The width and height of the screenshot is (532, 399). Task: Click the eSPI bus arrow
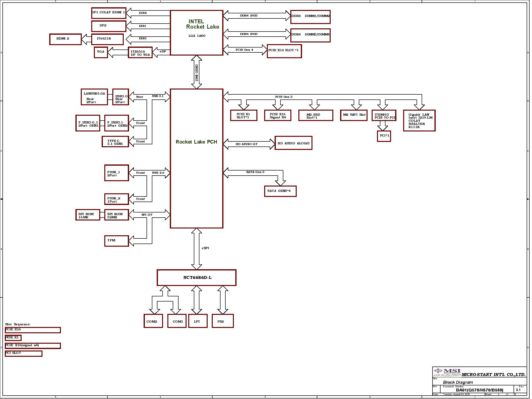196,249
